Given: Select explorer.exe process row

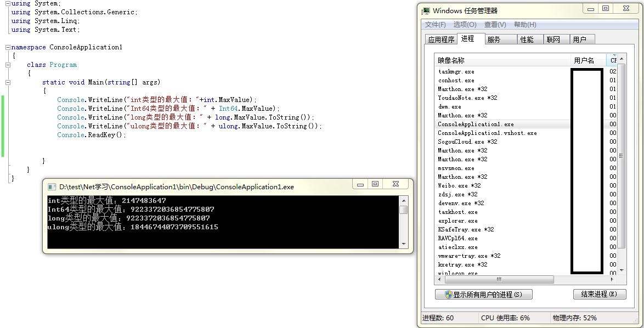Looking at the screenshot, I should pos(526,221).
